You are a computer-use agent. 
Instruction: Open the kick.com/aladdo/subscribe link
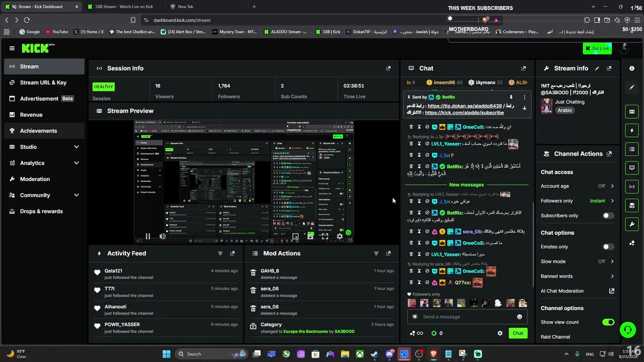pos(464,113)
